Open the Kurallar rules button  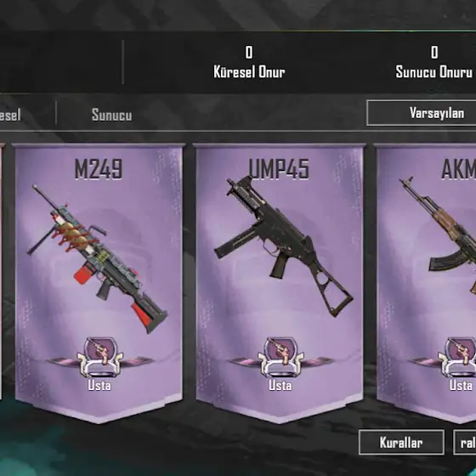[x=401, y=442]
